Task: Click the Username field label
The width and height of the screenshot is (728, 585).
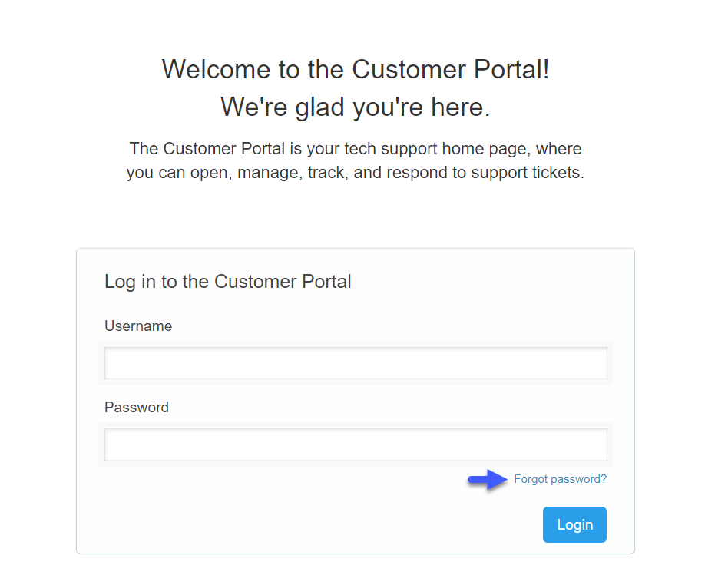Action: (138, 326)
